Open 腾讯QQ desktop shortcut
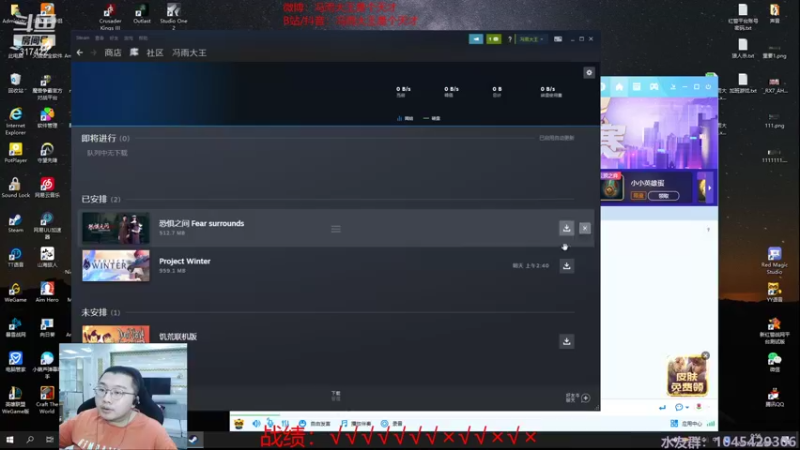 (774, 397)
